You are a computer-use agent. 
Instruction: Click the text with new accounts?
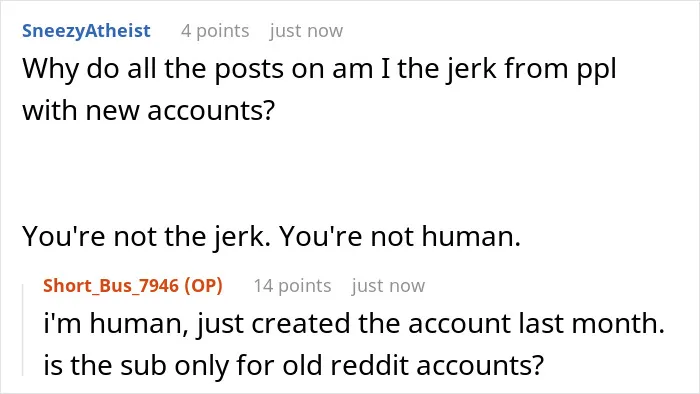(148, 110)
